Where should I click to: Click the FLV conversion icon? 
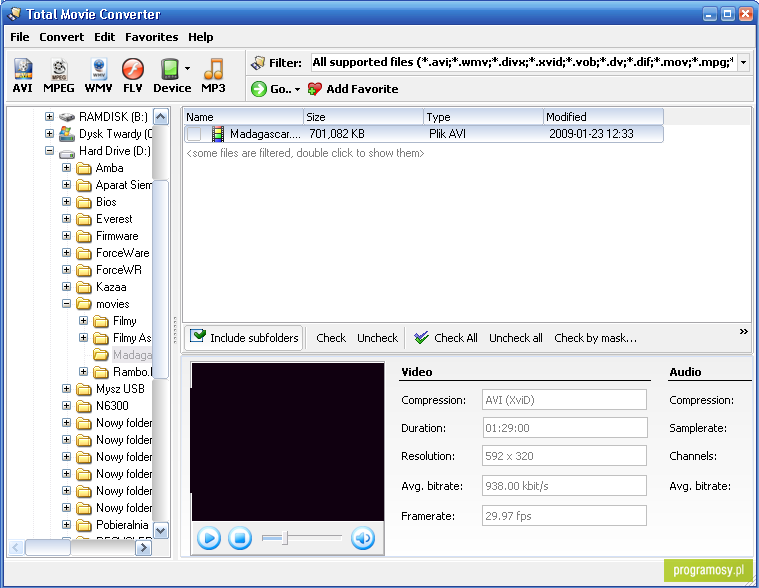pos(133,75)
